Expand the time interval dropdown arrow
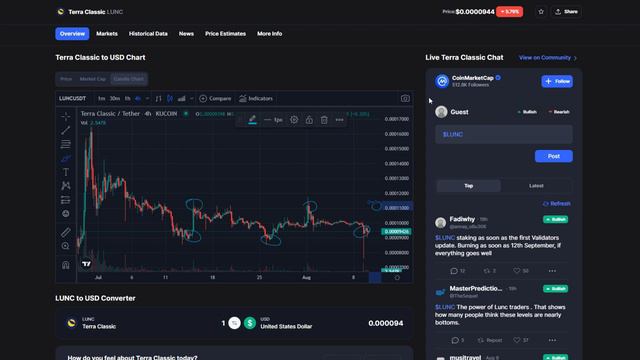Image resolution: width=640 pixels, height=360 pixels. point(147,98)
